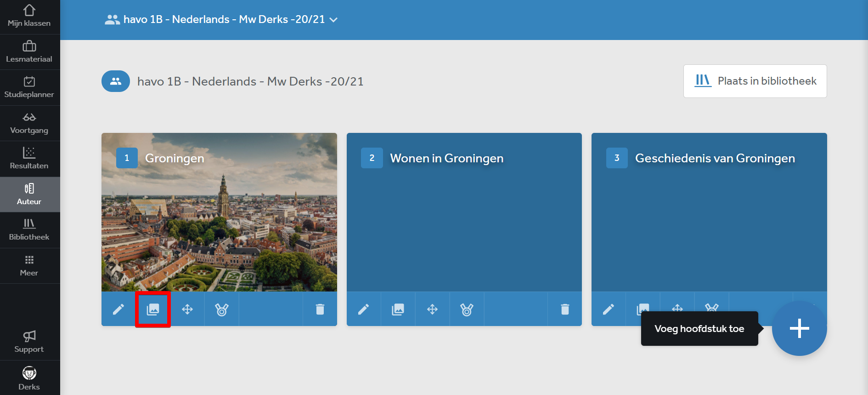The image size is (868, 395).
Task: Open Bibliotheek in the sidebar
Action: 29,230
